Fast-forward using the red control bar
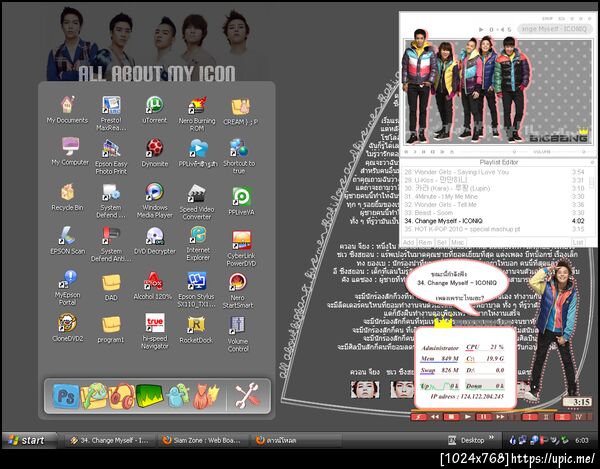 [501, 417]
